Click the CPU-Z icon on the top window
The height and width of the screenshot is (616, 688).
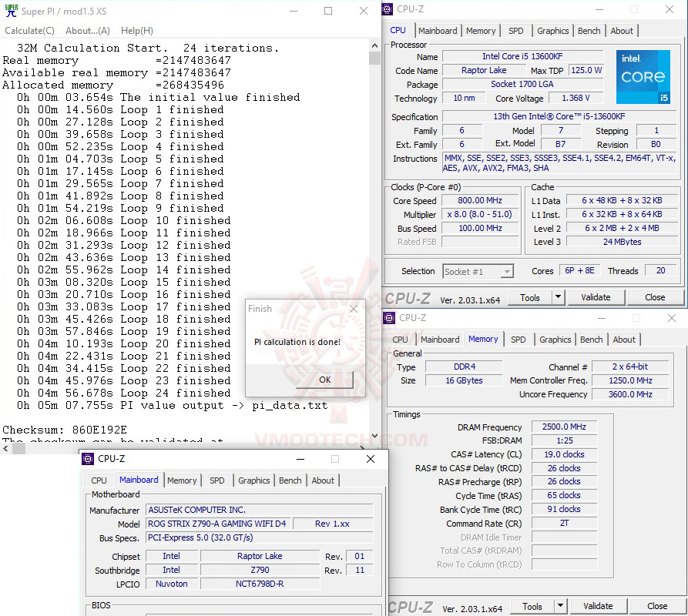point(387,8)
